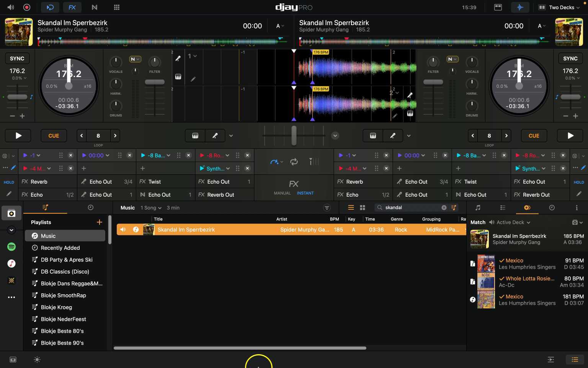
Task: Toggle SYNC on the left deck
Action: (17, 59)
